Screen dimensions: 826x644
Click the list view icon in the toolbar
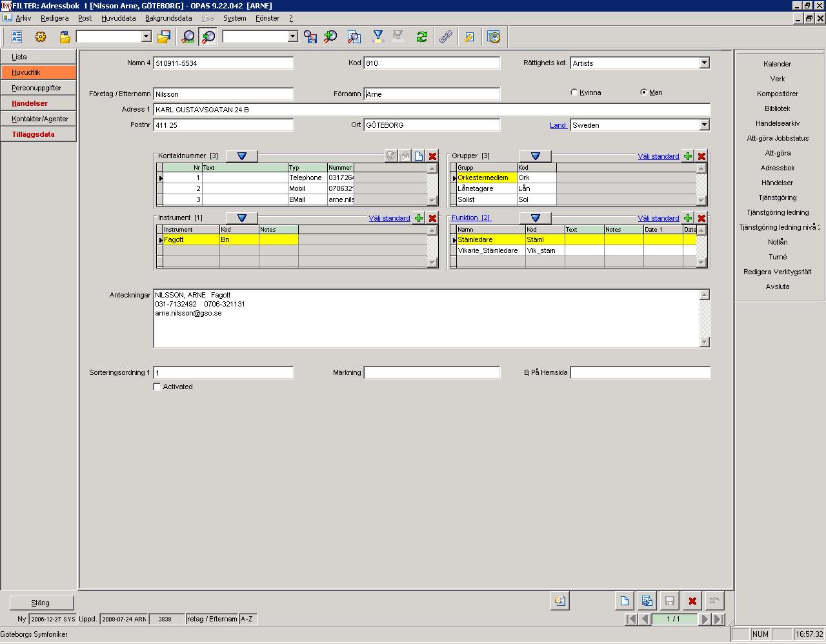(17, 37)
